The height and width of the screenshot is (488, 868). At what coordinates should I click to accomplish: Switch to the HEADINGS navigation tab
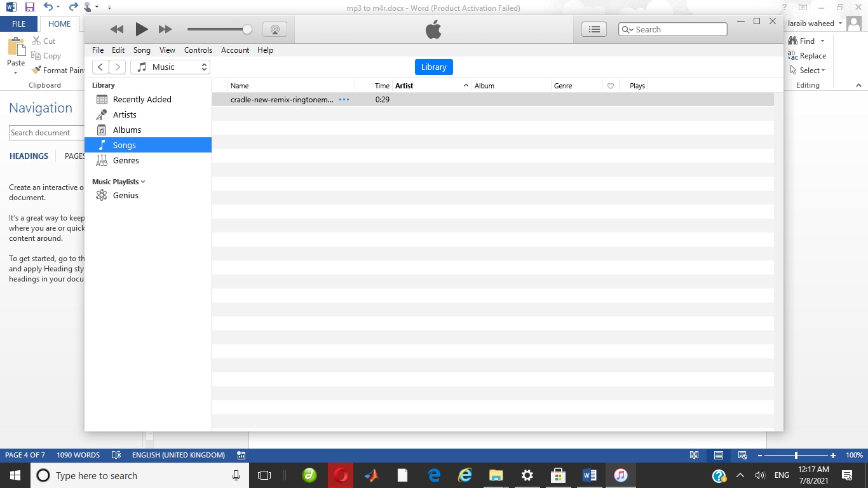pos(29,156)
